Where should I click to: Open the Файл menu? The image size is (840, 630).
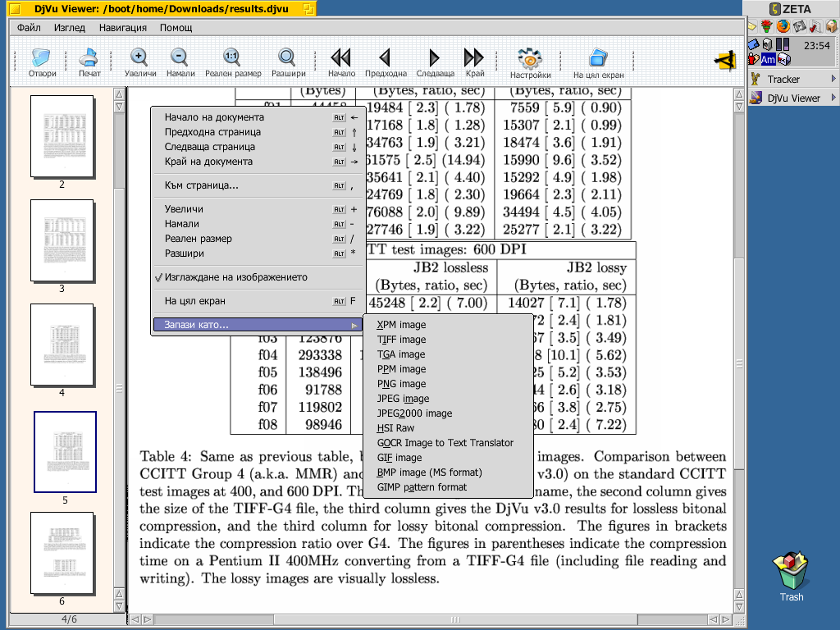[29, 27]
